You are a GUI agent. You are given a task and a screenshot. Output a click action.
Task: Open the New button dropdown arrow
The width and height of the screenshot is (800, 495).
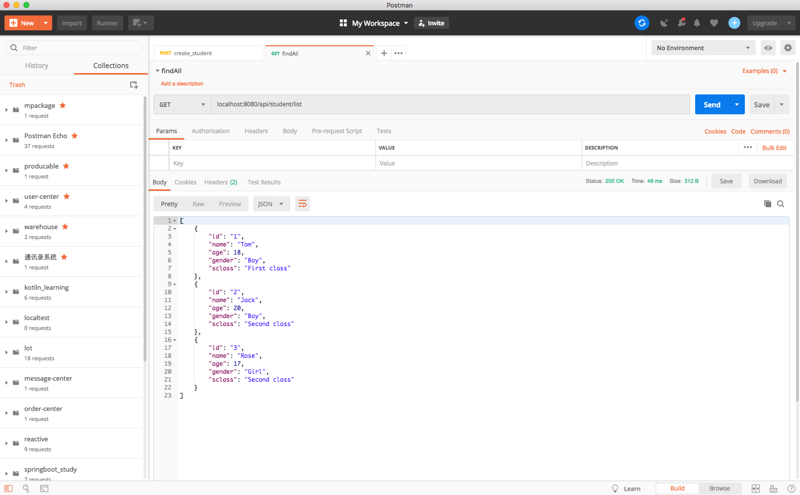45,23
